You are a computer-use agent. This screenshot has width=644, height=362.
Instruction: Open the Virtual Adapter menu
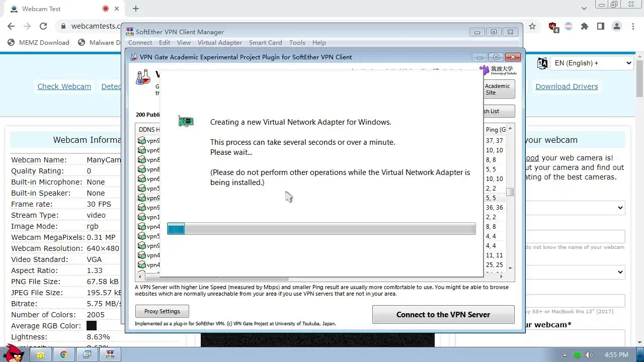click(220, 43)
